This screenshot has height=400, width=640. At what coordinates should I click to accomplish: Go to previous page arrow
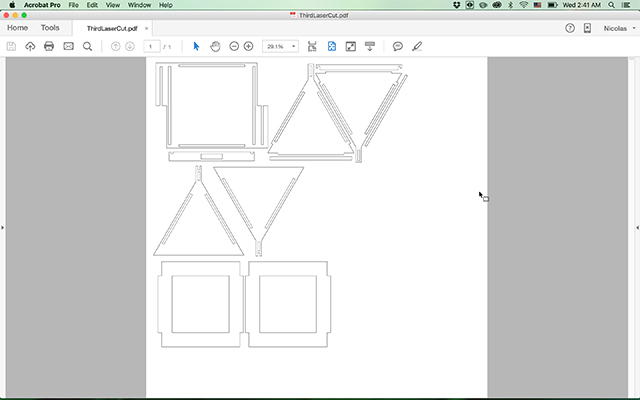[x=116, y=47]
